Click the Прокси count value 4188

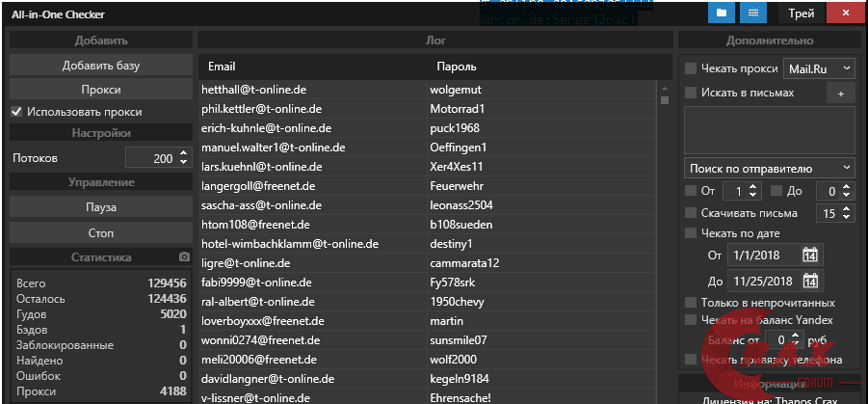click(x=173, y=391)
